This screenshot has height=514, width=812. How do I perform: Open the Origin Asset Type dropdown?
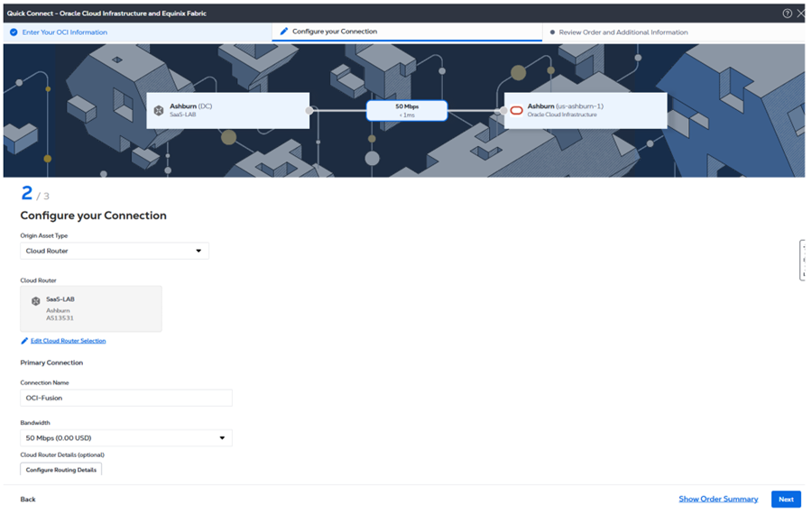point(115,251)
